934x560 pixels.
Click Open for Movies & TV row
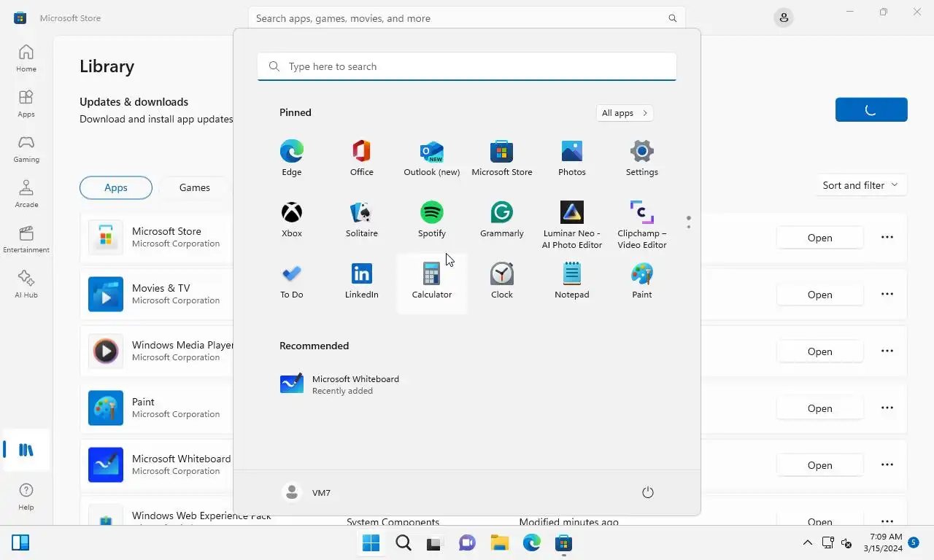coord(819,295)
